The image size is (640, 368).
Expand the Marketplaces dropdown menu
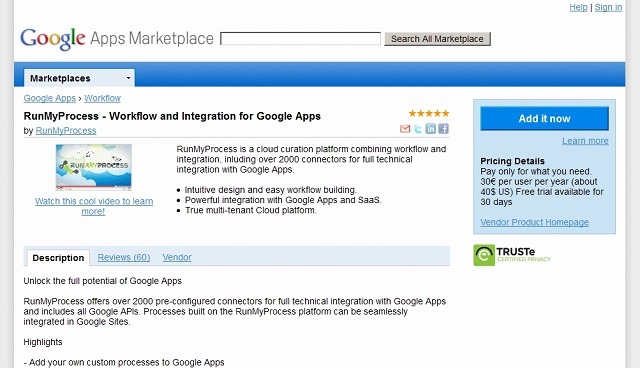click(x=79, y=78)
